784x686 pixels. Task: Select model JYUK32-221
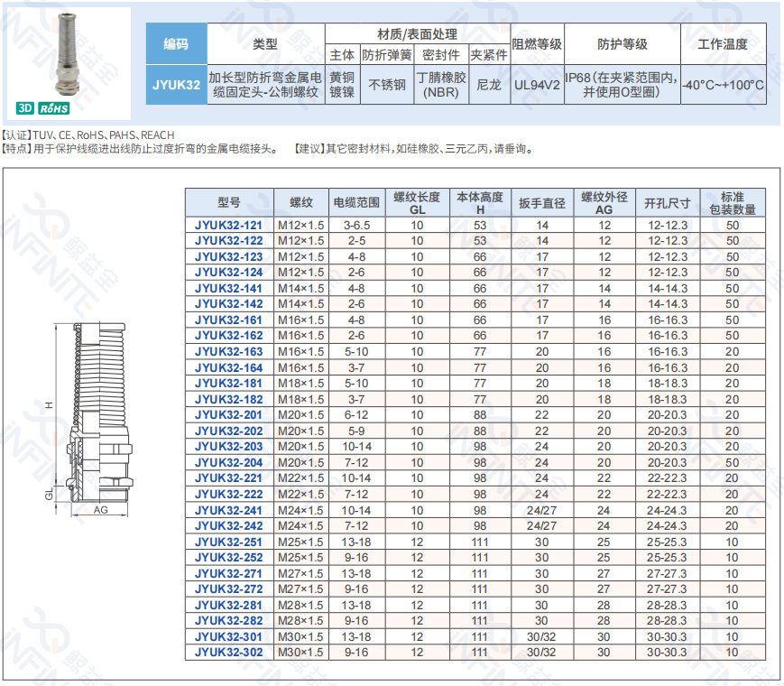tap(229, 477)
